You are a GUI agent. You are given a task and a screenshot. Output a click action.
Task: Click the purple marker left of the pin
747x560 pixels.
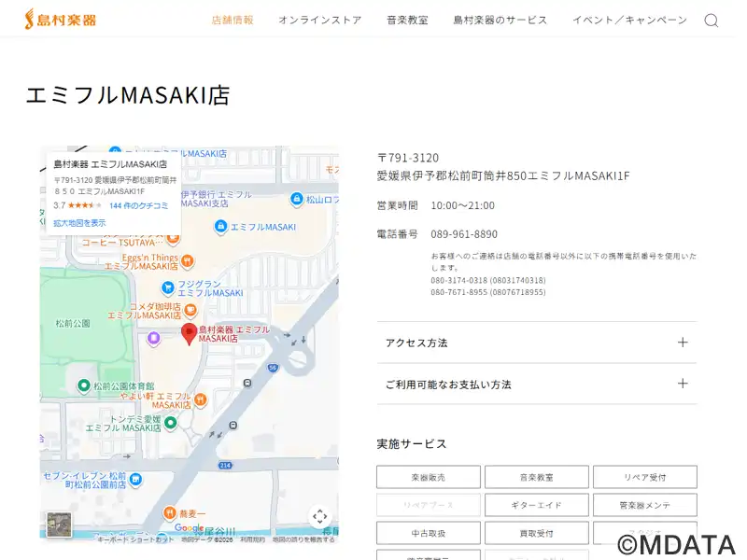pos(153,339)
